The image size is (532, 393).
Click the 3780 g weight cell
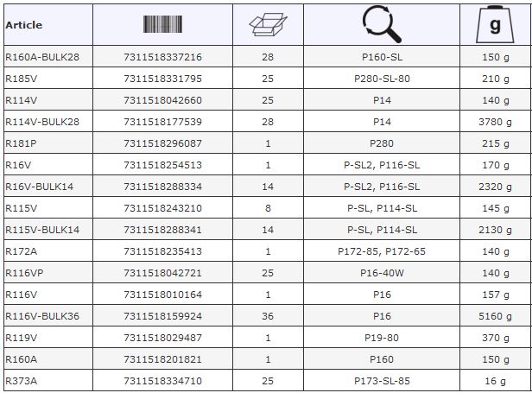pyautogui.click(x=496, y=122)
